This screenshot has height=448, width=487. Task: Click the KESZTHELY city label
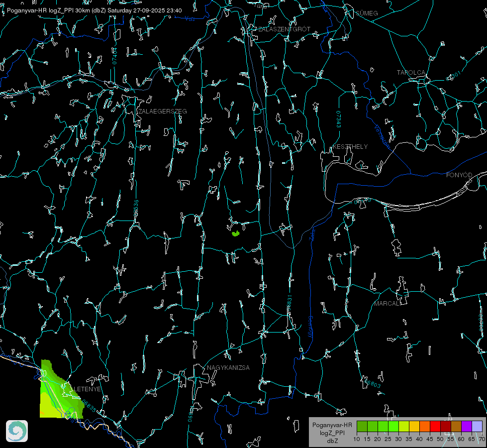tap(350, 147)
